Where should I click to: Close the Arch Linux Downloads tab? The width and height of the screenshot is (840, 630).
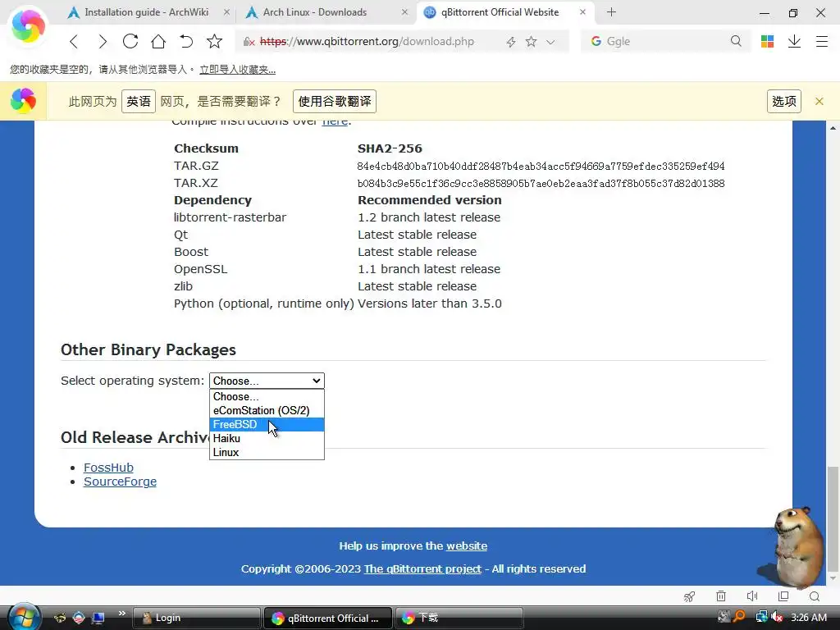(405, 11)
